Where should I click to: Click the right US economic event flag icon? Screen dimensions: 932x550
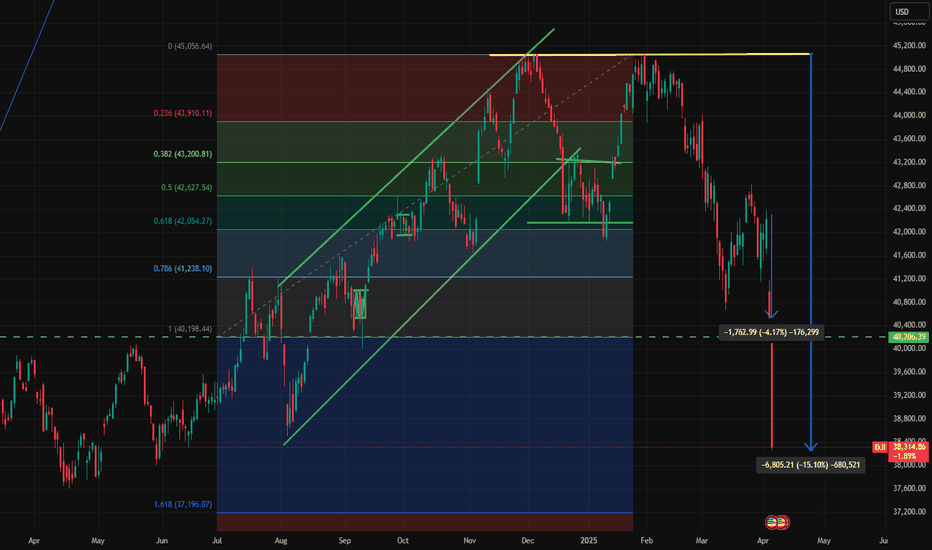pyautogui.click(x=782, y=523)
